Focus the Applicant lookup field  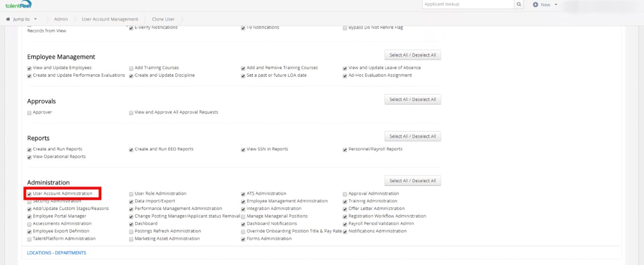[x=469, y=4]
